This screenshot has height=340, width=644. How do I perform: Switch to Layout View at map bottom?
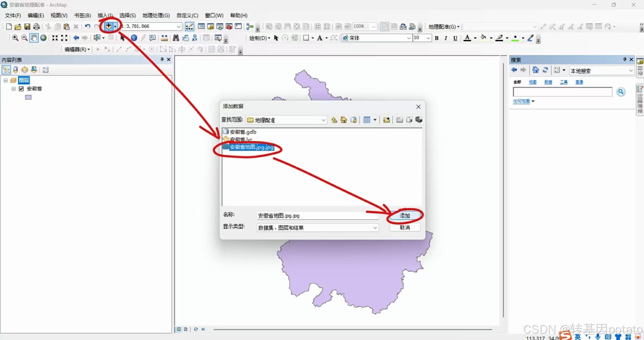point(185,329)
